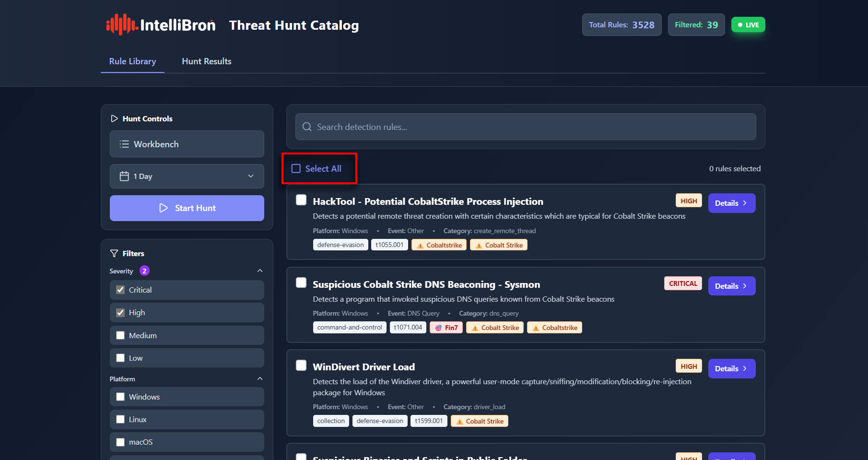Uncheck the Critical severity filter
The width and height of the screenshot is (868, 460).
click(x=120, y=290)
